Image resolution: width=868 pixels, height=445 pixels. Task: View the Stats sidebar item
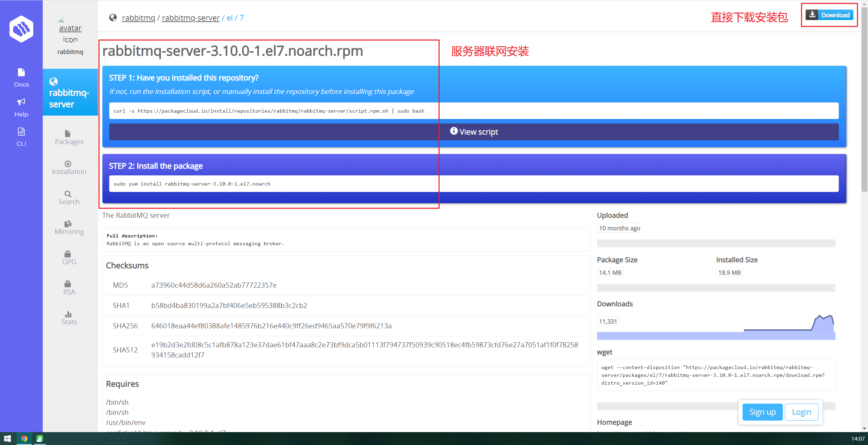pos(69,318)
